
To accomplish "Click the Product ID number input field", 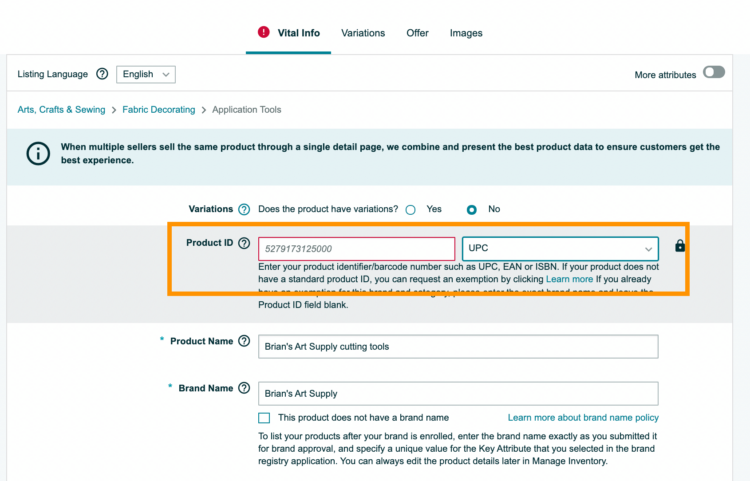I will (357, 248).
